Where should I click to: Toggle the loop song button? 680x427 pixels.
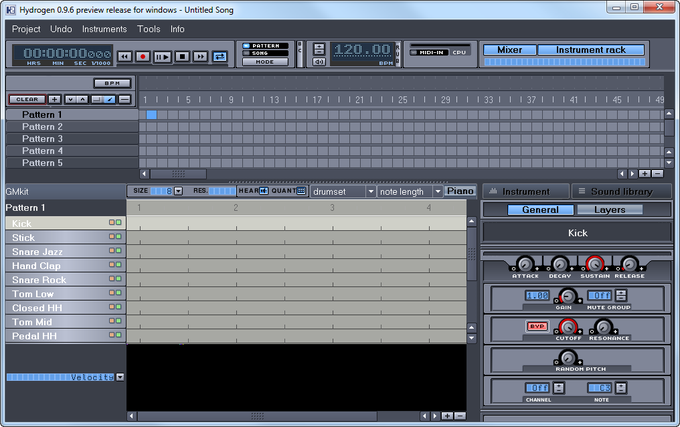(220, 56)
